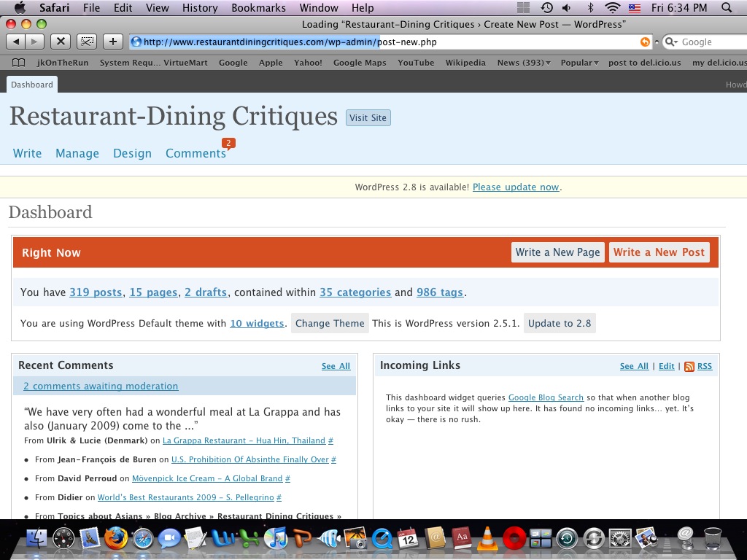
Task: Open the bookmarks library book icon
Action: 18,63
